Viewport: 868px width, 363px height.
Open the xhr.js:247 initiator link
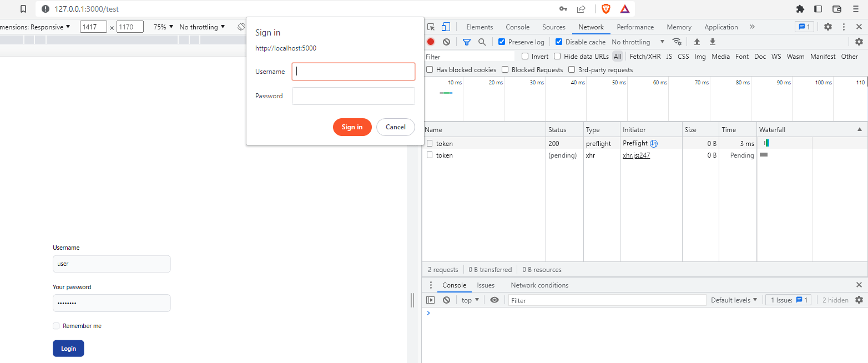point(635,155)
